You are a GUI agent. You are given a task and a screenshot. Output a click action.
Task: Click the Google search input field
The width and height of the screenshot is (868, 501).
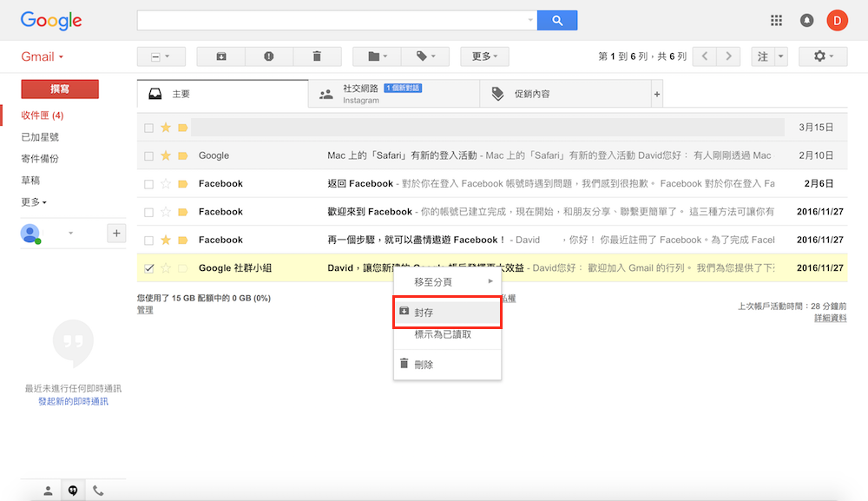[x=334, y=20]
